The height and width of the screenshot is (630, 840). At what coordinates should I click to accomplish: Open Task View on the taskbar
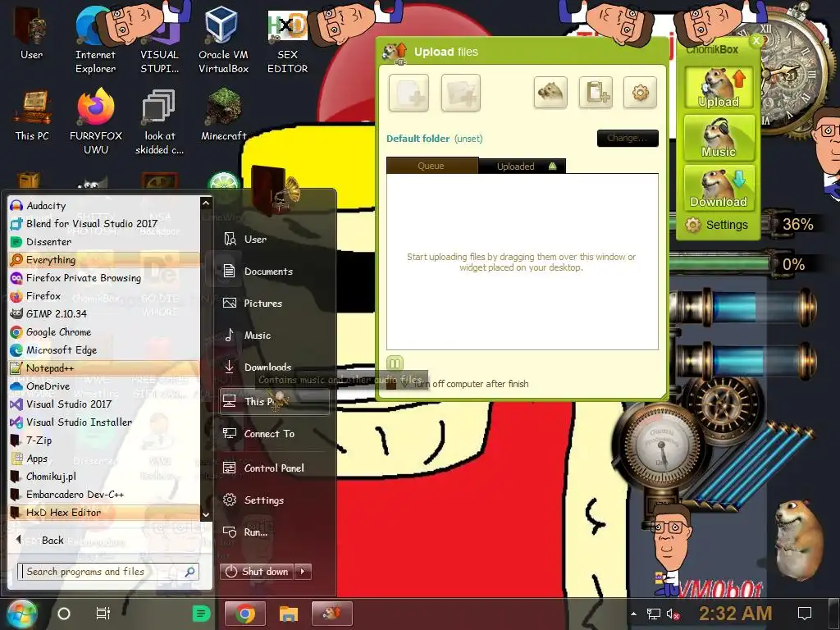click(103, 614)
